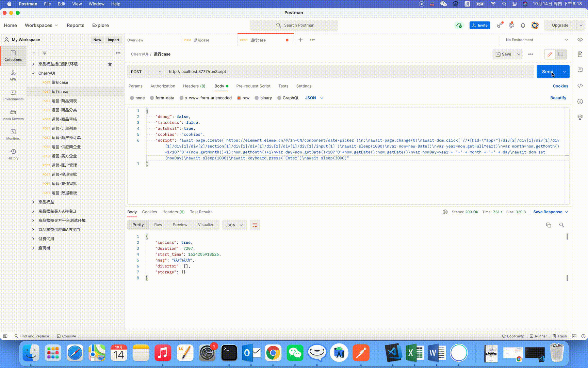Open the response JSON format dropdown
588x368 pixels.
(x=234, y=225)
